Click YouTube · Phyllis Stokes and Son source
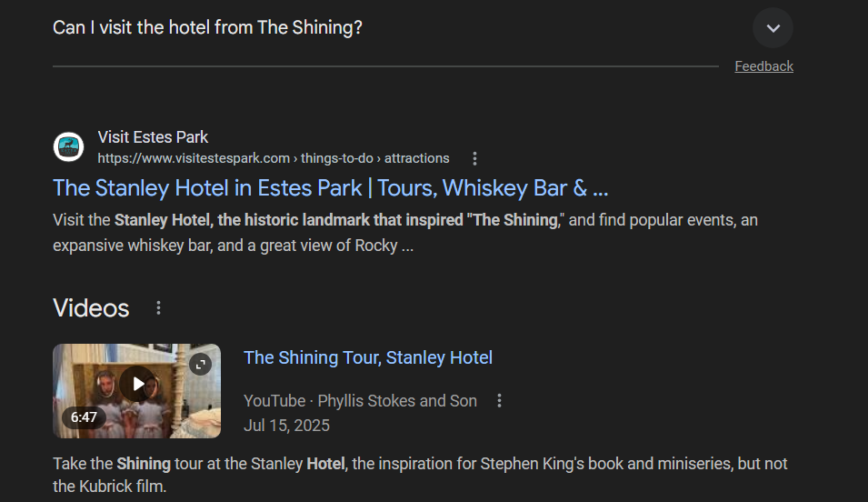The height and width of the screenshot is (502, 868). (360, 401)
